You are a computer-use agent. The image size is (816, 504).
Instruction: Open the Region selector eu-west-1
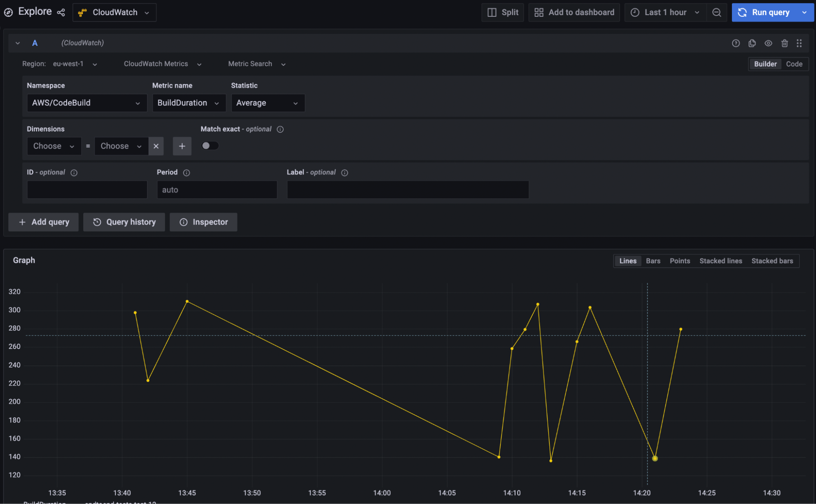[74, 64]
